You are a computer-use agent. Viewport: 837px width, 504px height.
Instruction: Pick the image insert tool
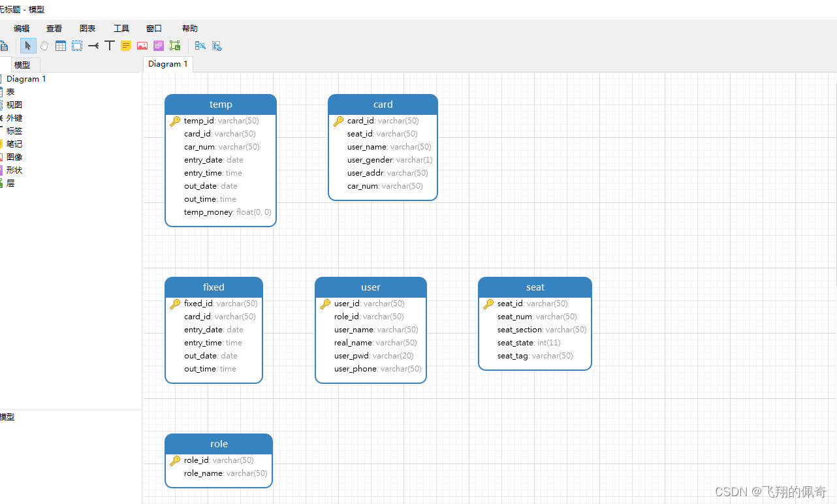pos(142,46)
